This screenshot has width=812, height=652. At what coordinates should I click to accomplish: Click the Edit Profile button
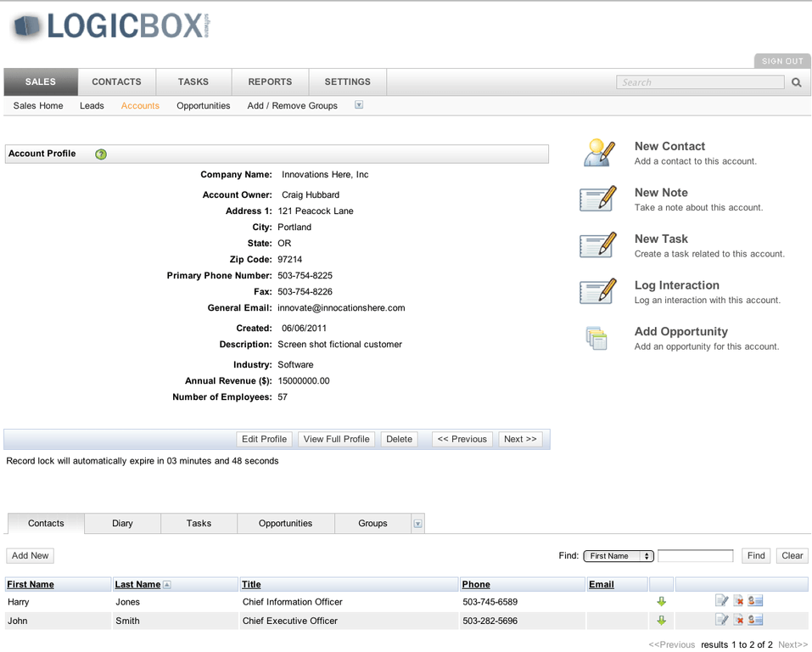point(264,439)
